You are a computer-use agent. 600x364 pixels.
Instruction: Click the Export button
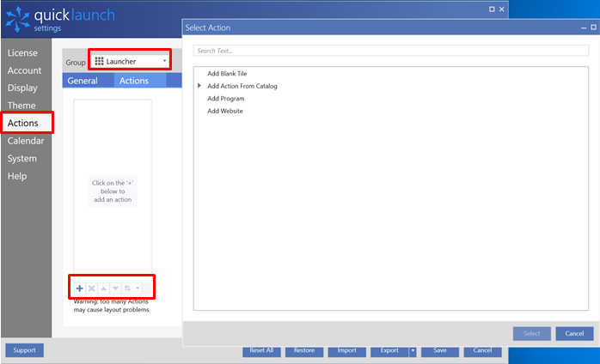coord(389,350)
